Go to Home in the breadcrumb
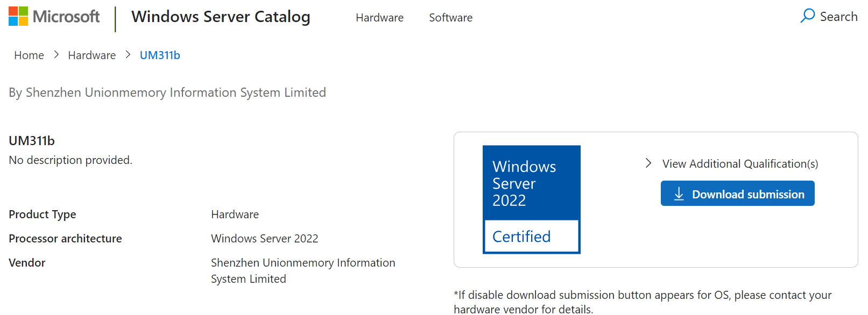The height and width of the screenshot is (315, 868). coord(29,55)
